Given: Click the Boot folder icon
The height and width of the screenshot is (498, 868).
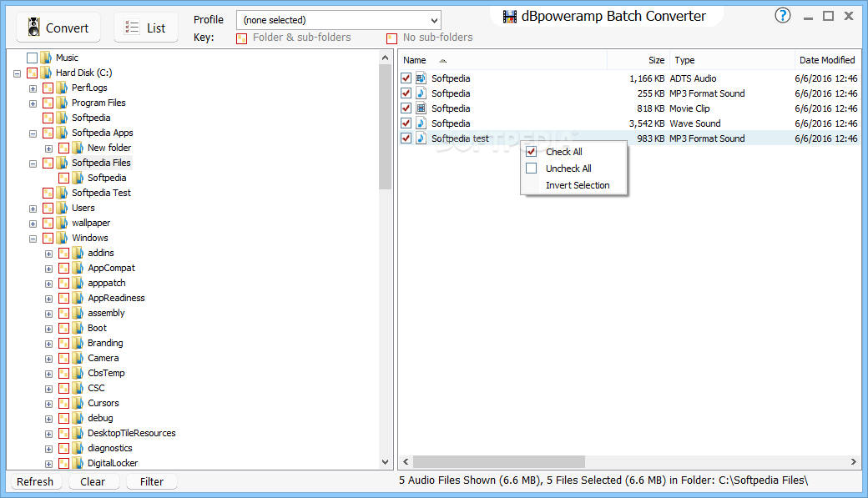Looking at the screenshot, I should click(78, 328).
